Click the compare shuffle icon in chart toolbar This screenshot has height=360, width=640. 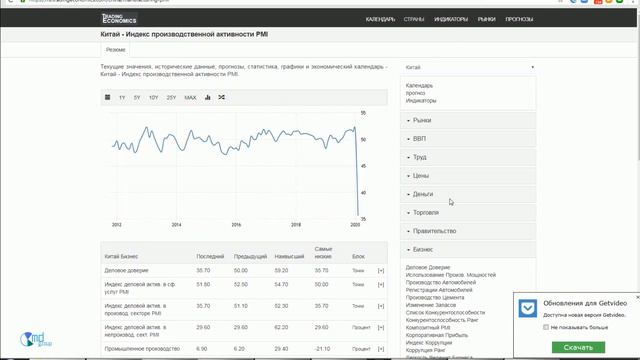tap(222, 98)
